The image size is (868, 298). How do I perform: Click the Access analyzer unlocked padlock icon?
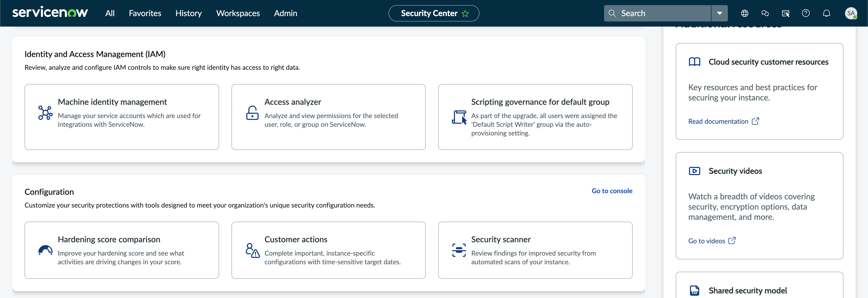coord(252,113)
